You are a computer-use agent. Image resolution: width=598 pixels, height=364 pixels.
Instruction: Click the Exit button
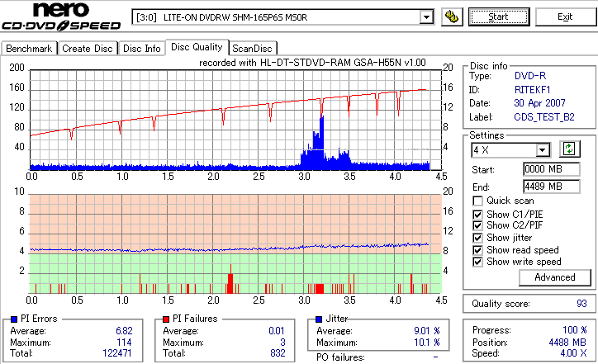coord(565,17)
